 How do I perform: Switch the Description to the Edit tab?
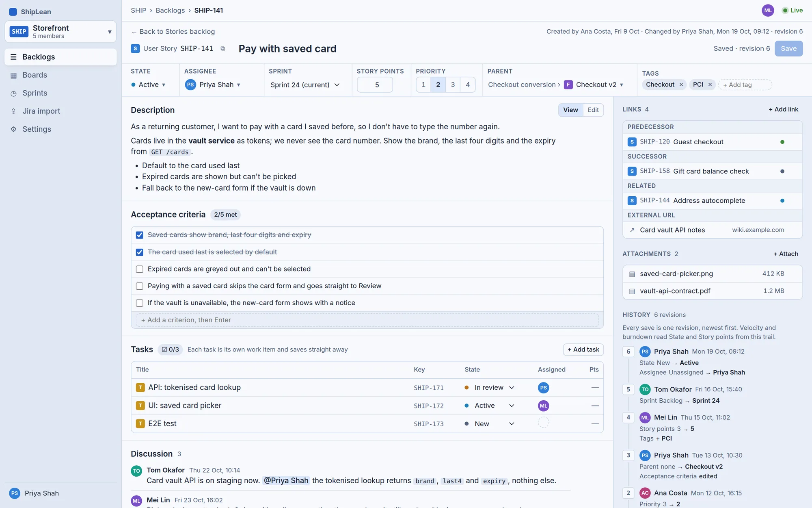(593, 110)
